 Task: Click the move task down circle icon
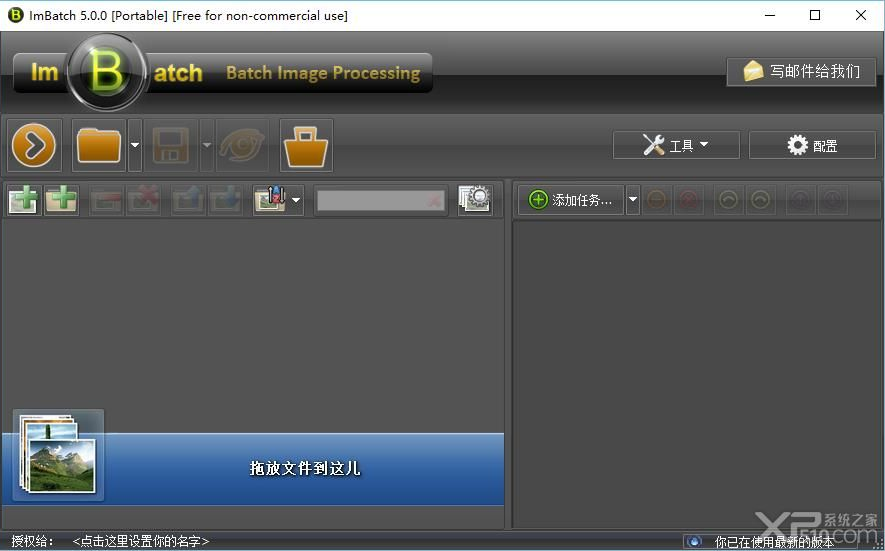tap(833, 200)
